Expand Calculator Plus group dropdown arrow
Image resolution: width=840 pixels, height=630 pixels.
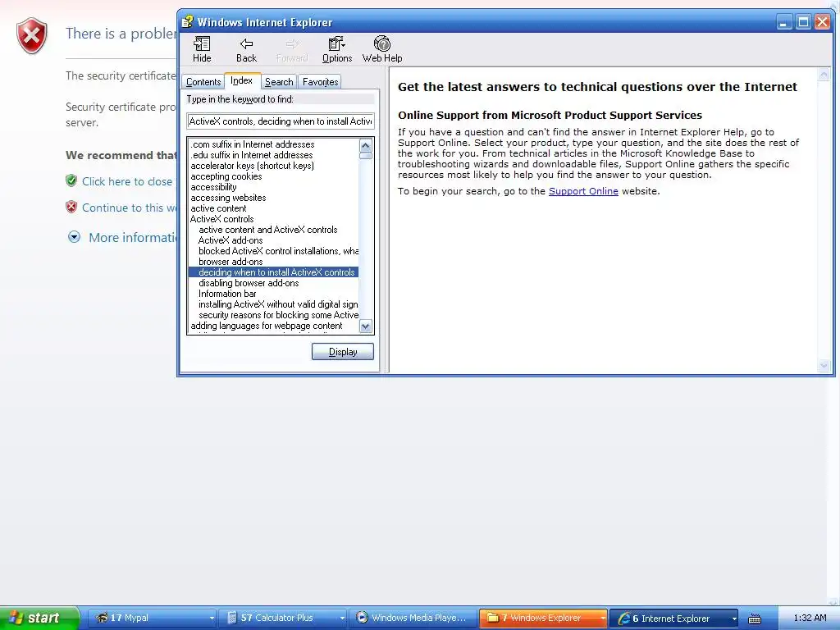click(342, 619)
